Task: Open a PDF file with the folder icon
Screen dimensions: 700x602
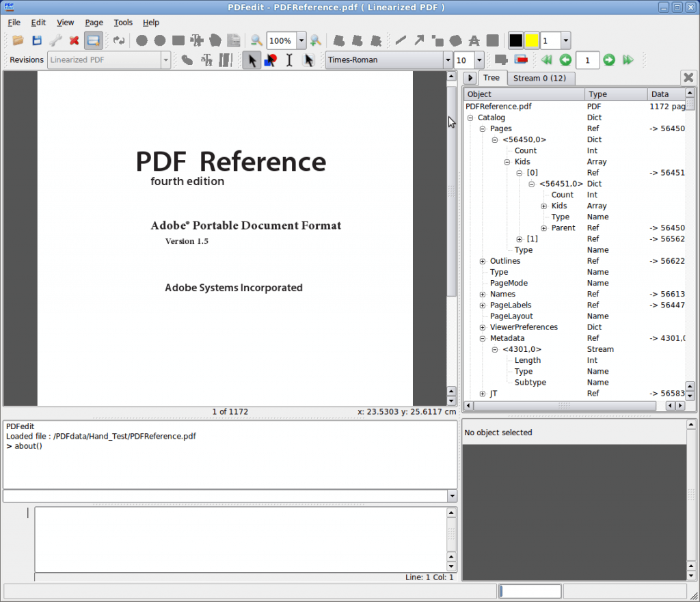Action: [x=18, y=40]
